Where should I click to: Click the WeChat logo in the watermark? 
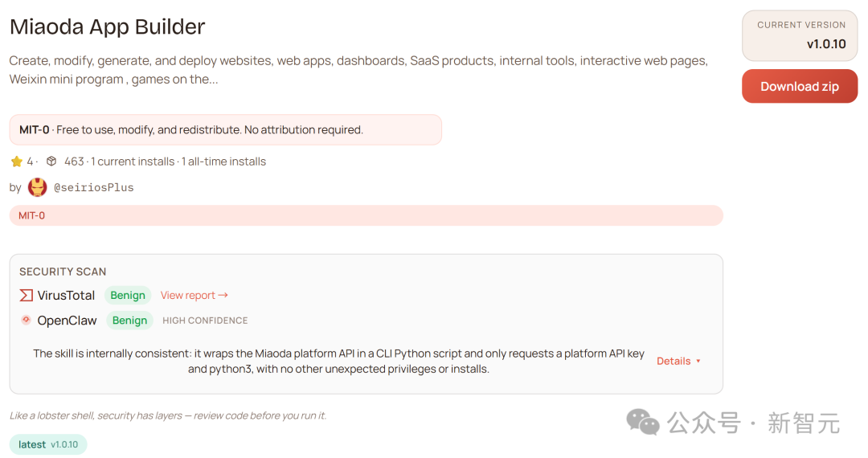click(643, 422)
